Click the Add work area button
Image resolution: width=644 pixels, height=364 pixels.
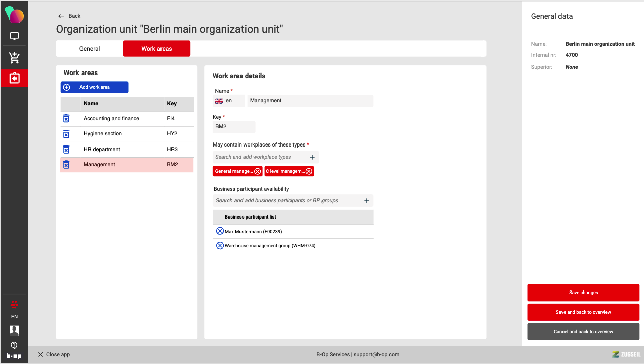point(95,87)
